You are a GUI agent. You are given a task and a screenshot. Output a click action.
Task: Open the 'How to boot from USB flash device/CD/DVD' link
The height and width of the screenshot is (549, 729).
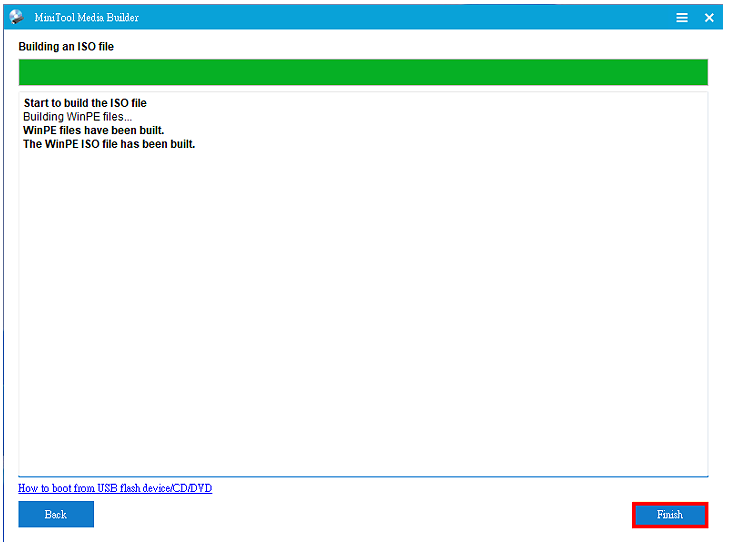click(115, 488)
